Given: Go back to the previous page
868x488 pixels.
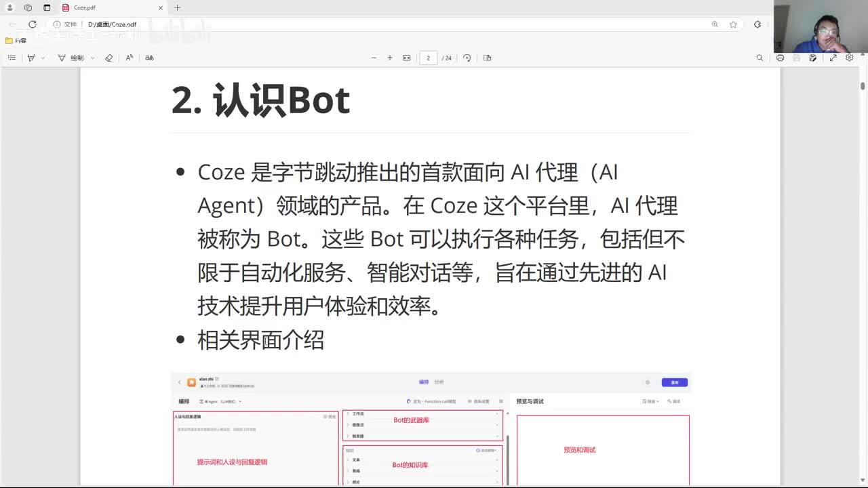Looking at the screenshot, I should coord(13,24).
